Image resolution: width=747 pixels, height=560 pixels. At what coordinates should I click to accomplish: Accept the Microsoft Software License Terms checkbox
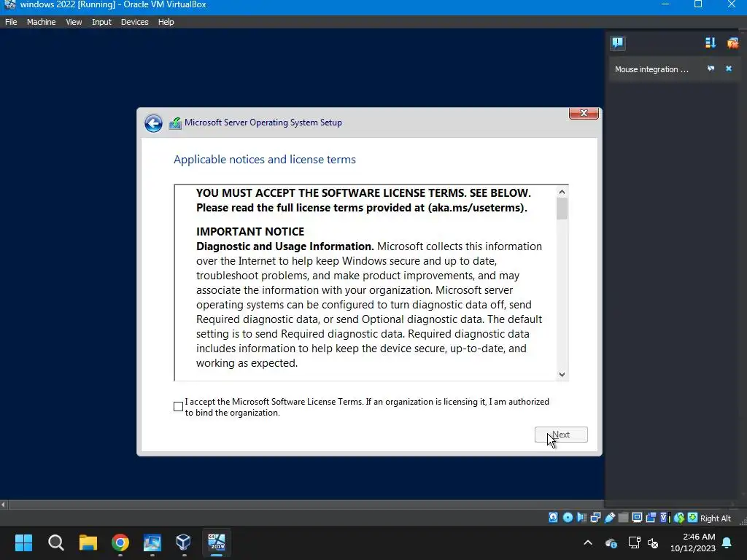[x=178, y=406]
